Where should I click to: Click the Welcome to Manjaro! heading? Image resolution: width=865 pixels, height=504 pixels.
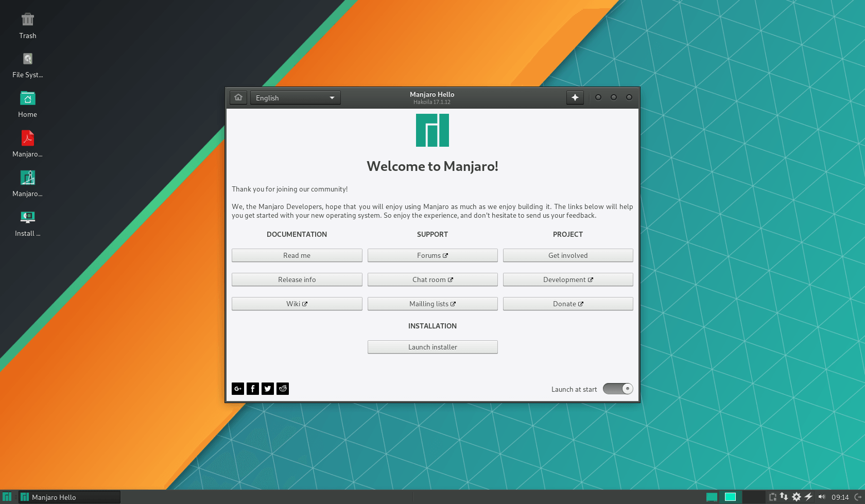pos(432,166)
